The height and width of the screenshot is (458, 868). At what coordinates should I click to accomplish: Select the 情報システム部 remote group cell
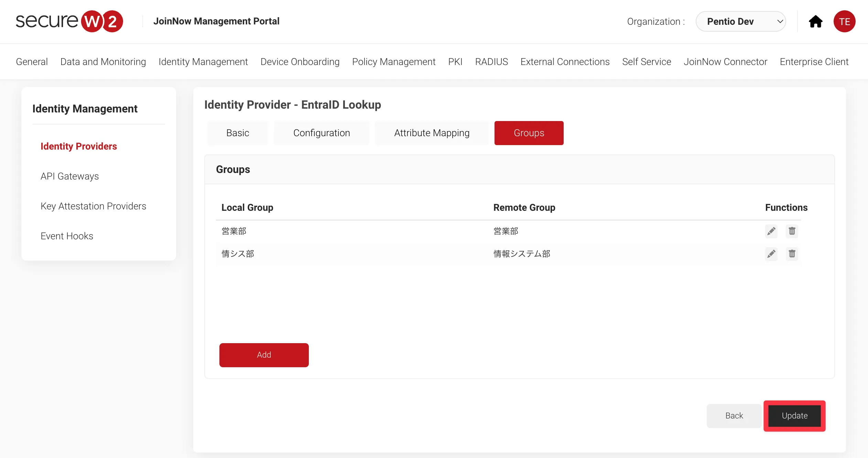point(522,254)
